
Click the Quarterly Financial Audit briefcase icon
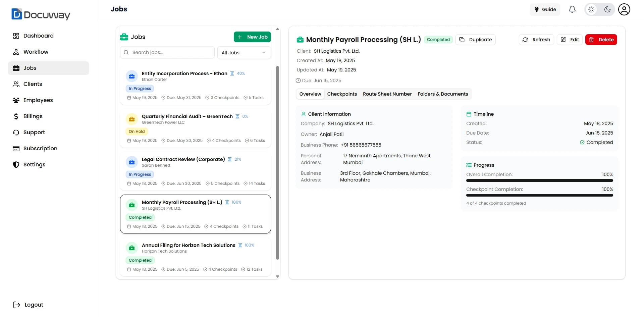pyautogui.click(x=132, y=119)
